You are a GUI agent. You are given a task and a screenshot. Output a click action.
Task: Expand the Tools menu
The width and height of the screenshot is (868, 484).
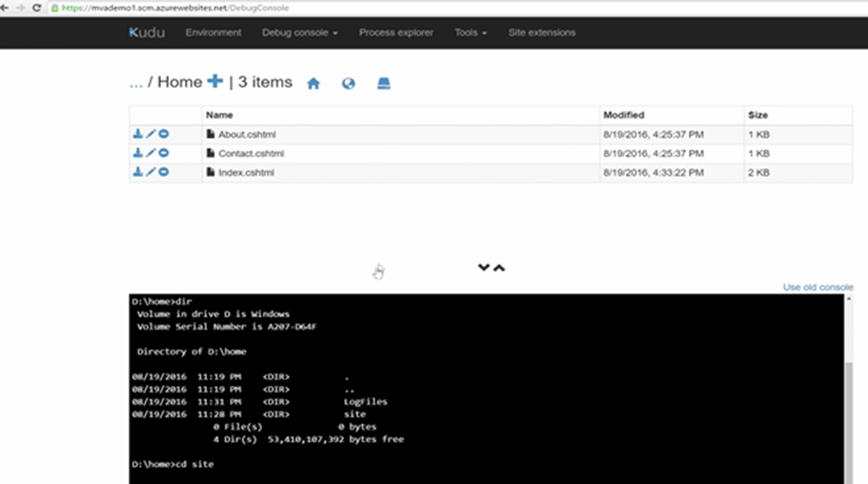[470, 33]
